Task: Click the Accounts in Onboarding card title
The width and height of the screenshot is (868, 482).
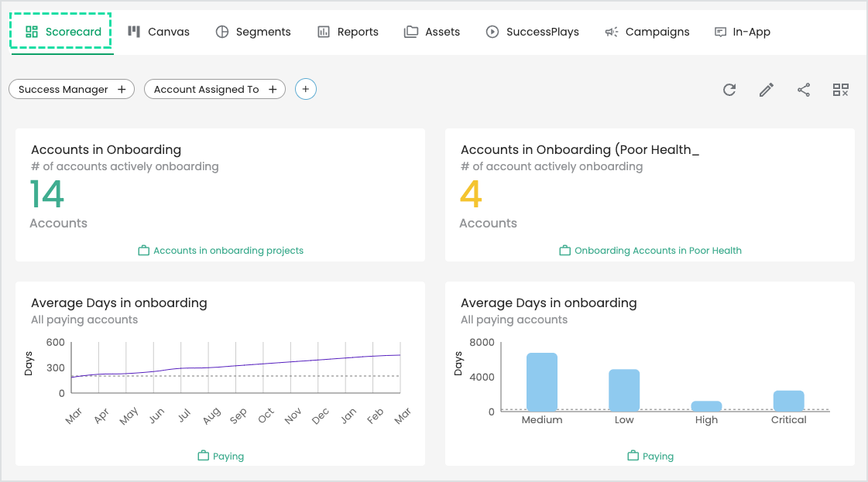Action: tap(106, 149)
